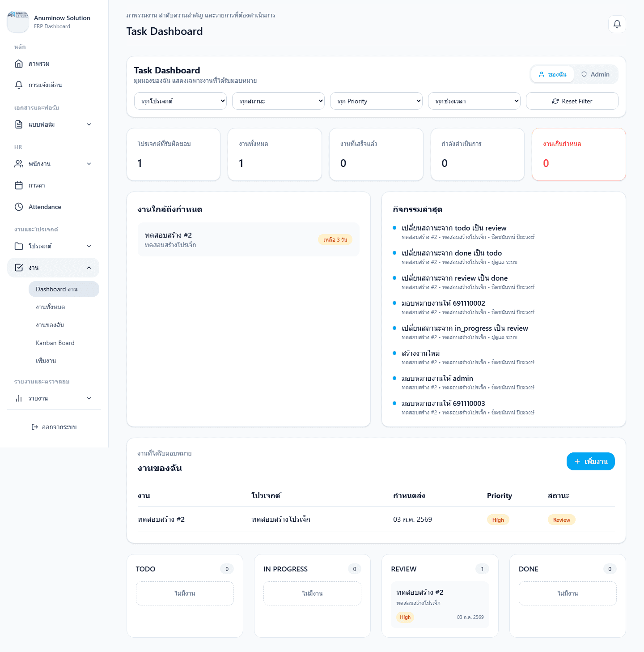The width and height of the screenshot is (644, 652).
Task: Click the people icon beside พนักงาน
Action: click(x=19, y=164)
